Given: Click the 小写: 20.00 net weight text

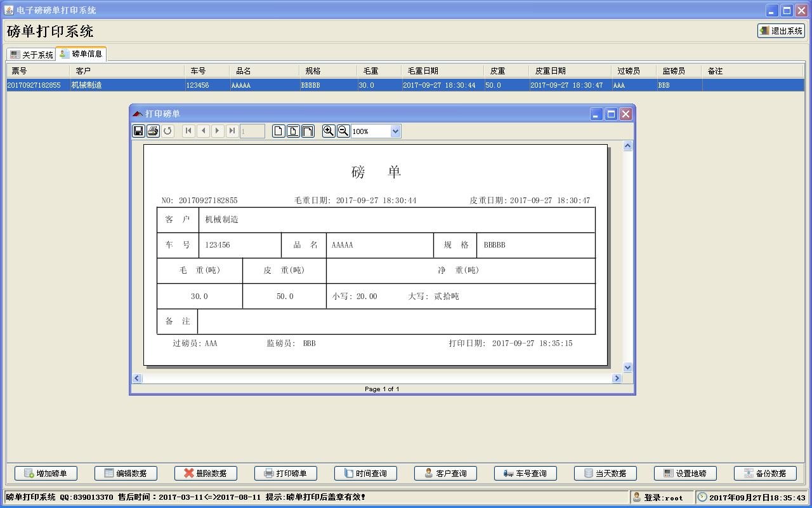Looking at the screenshot, I should pyautogui.click(x=355, y=297).
